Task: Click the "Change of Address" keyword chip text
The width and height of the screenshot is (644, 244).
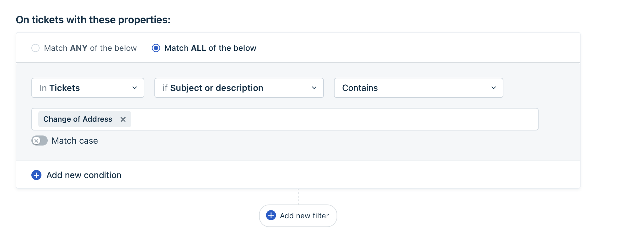Action: click(x=78, y=119)
